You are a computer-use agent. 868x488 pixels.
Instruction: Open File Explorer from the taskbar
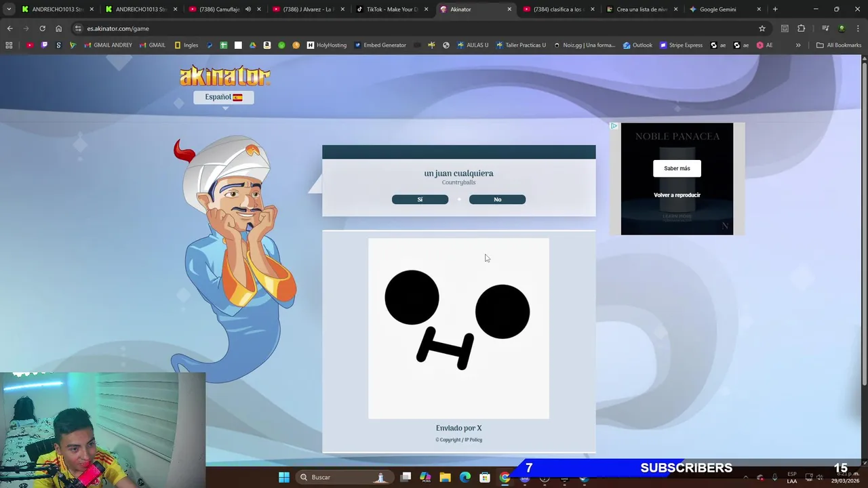click(445, 477)
